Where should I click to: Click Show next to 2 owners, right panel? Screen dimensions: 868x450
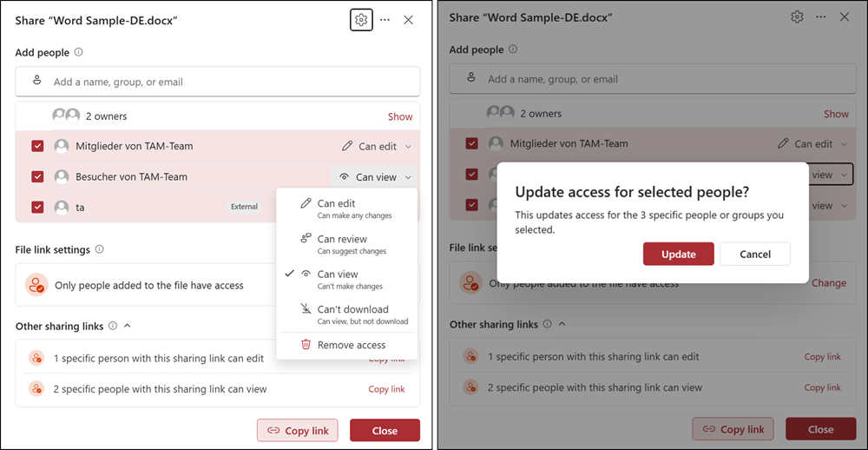click(836, 114)
